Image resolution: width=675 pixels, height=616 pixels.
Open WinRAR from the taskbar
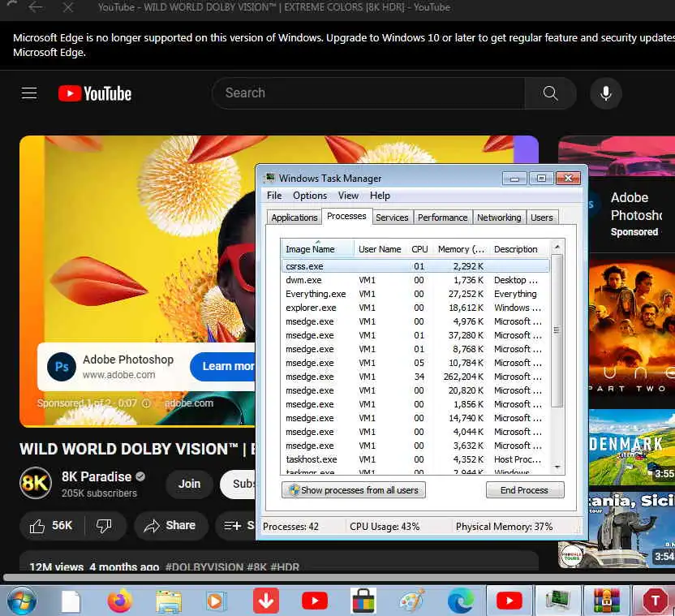607,601
